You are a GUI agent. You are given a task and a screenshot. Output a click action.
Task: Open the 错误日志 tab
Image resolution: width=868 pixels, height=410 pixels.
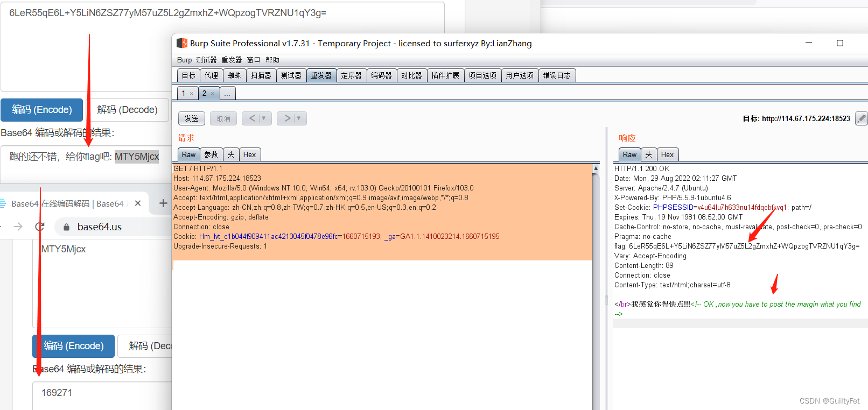click(557, 75)
